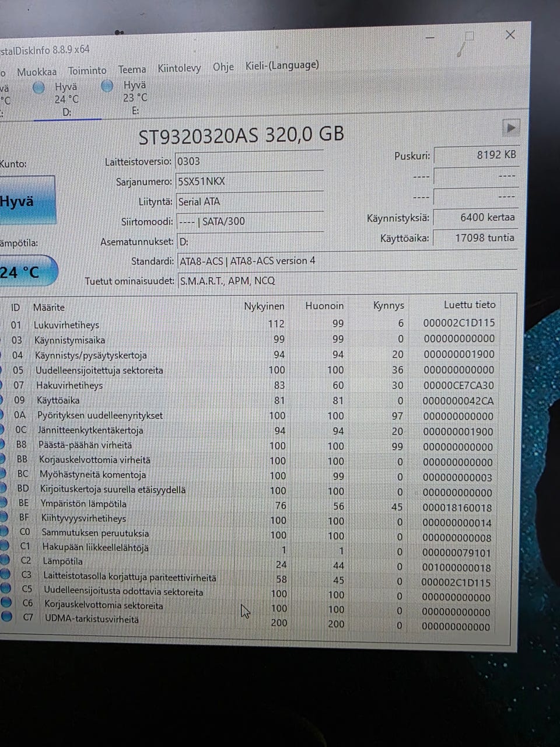The height and width of the screenshot is (747, 560).
Task: Click the raw value 00000CE7CA30
Action: pos(459,385)
